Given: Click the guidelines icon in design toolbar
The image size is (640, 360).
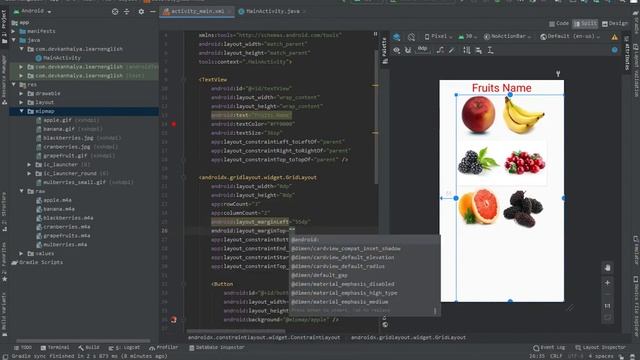Looking at the screenshot, I should 490,50.
